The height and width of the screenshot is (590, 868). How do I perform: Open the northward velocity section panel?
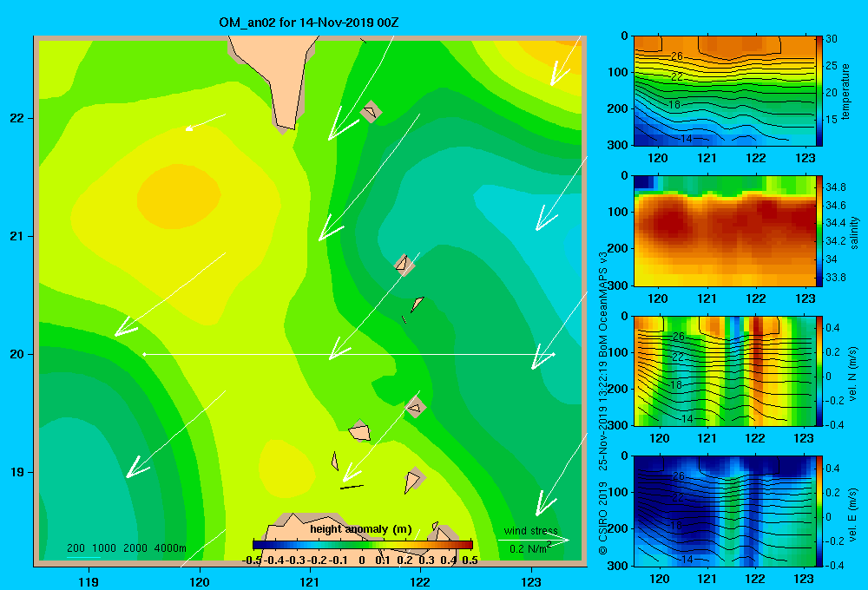point(724,371)
